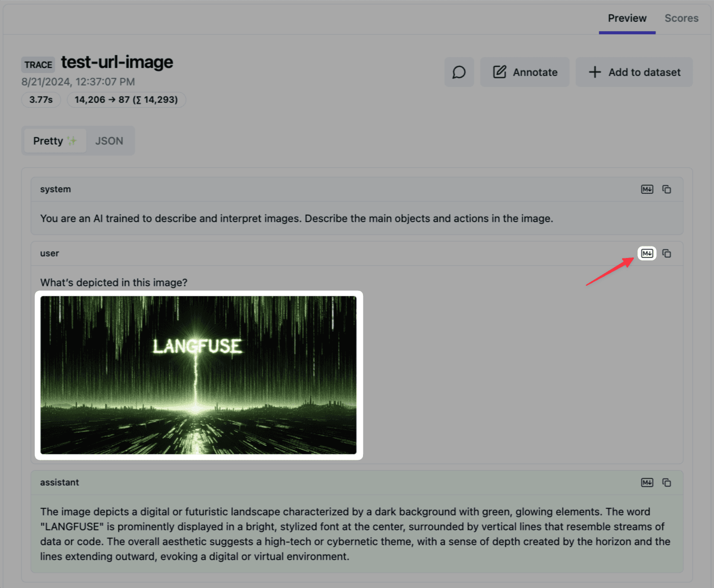Click the text "What's depicted in this image?"
This screenshot has width=714, height=588.
tap(114, 282)
